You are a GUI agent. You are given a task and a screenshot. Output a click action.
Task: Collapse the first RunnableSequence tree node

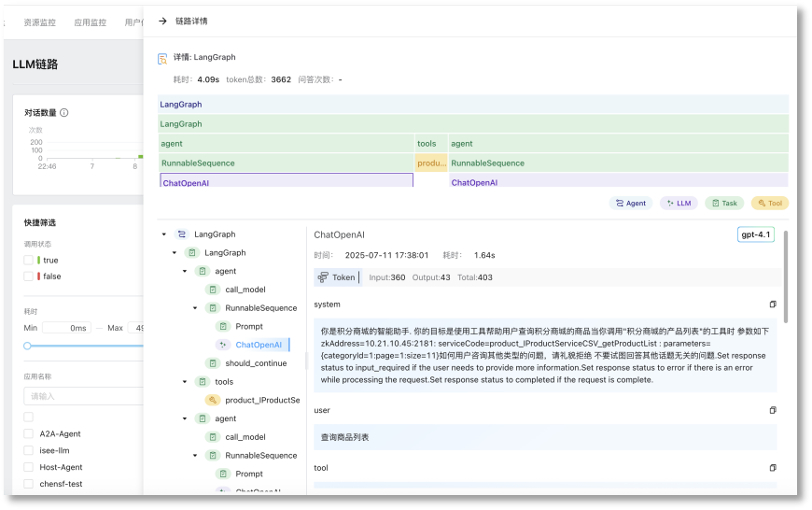coord(195,308)
